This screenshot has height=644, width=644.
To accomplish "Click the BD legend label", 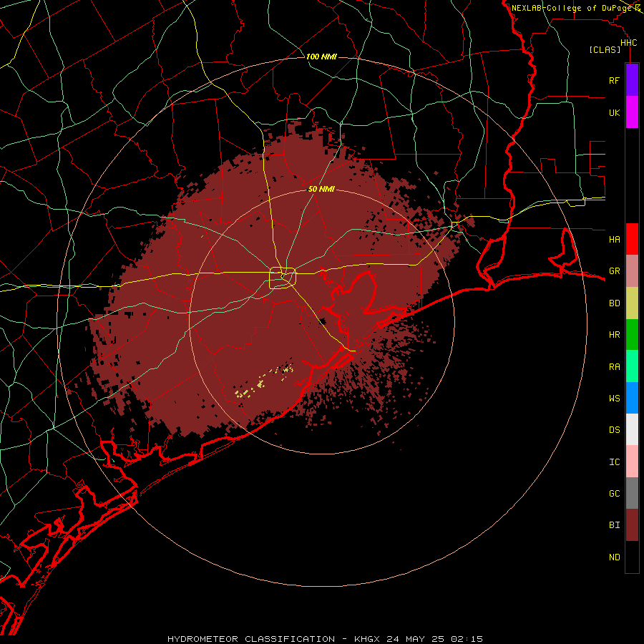I will [614, 303].
